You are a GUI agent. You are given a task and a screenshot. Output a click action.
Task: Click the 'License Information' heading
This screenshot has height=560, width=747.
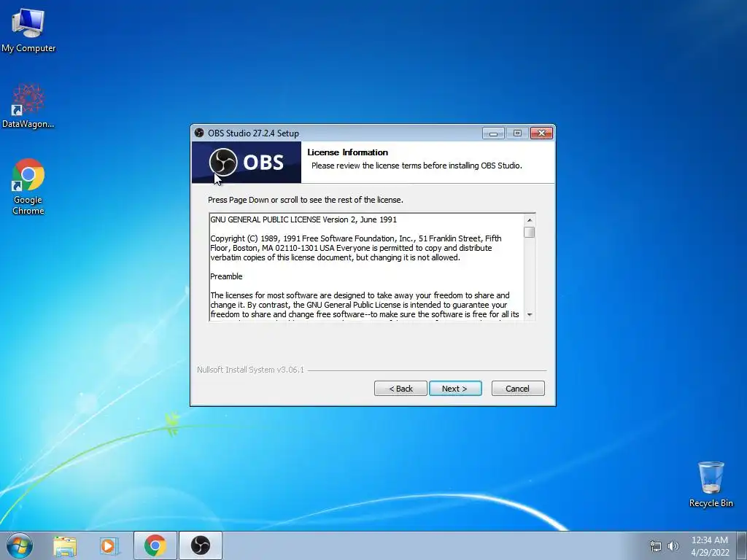[x=348, y=152]
